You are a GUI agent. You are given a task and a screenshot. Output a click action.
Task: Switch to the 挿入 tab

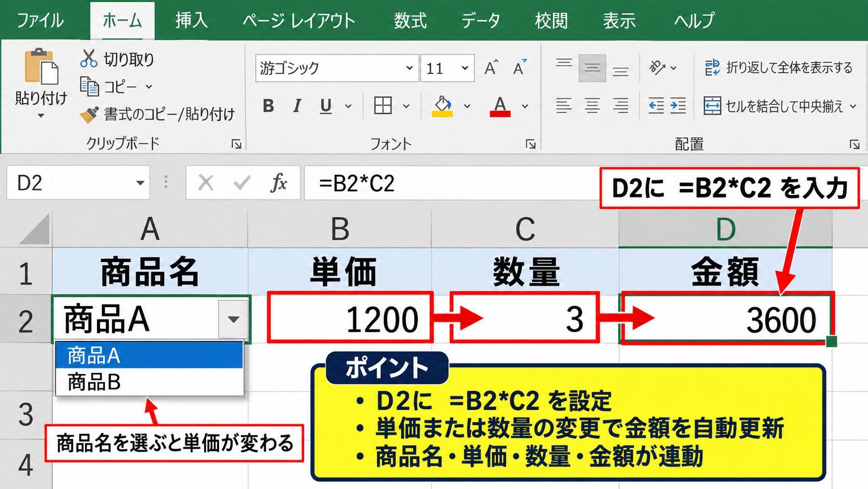191,20
